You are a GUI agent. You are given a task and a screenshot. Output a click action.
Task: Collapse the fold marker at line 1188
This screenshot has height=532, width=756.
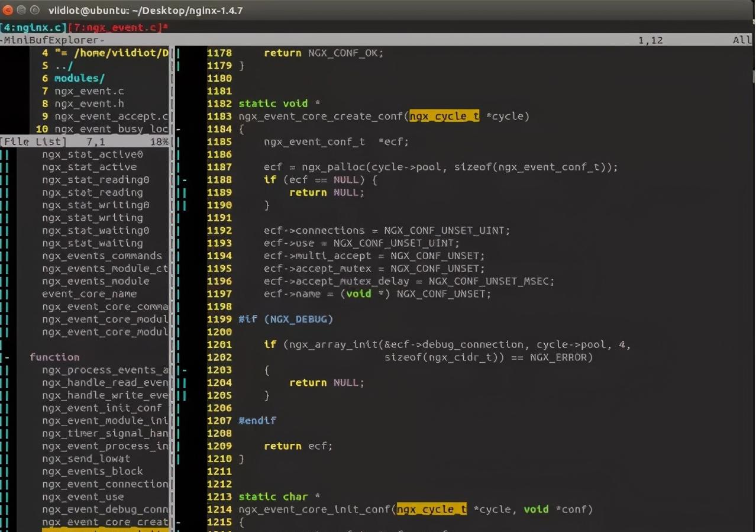[x=185, y=180]
